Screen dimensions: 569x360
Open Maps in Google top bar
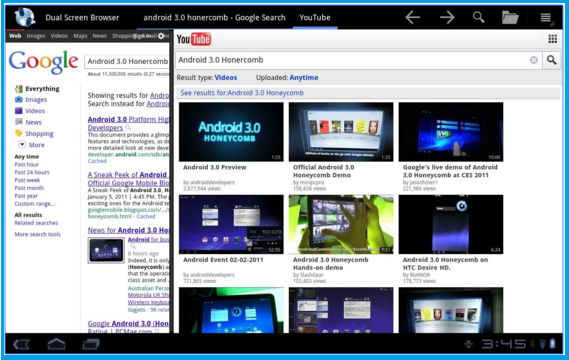click(x=80, y=36)
